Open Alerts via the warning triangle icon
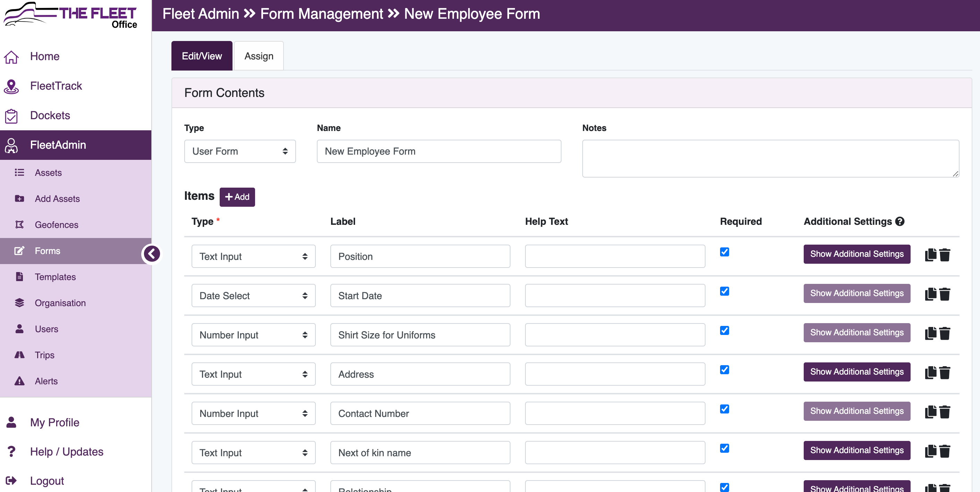Viewport: 980px width, 492px height. tap(19, 381)
